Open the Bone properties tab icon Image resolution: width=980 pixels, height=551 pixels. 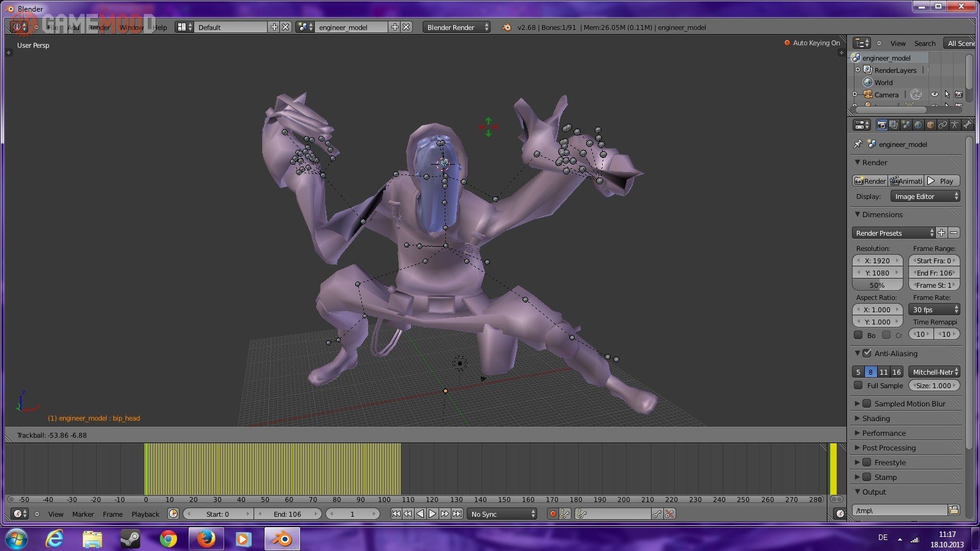click(x=967, y=125)
